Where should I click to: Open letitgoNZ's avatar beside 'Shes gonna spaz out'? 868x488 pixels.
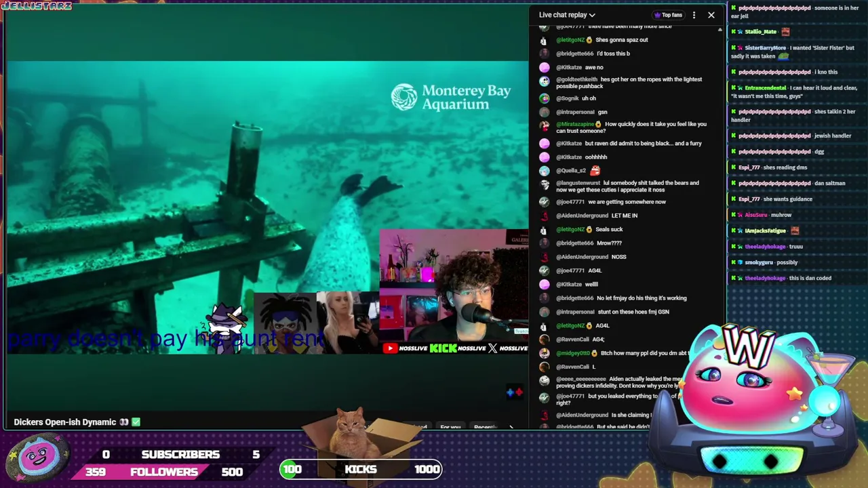pos(544,40)
